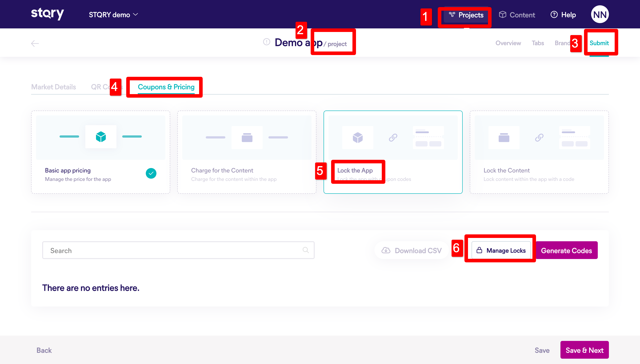Click the Content cube icon
The image size is (640, 364).
pos(502,15)
